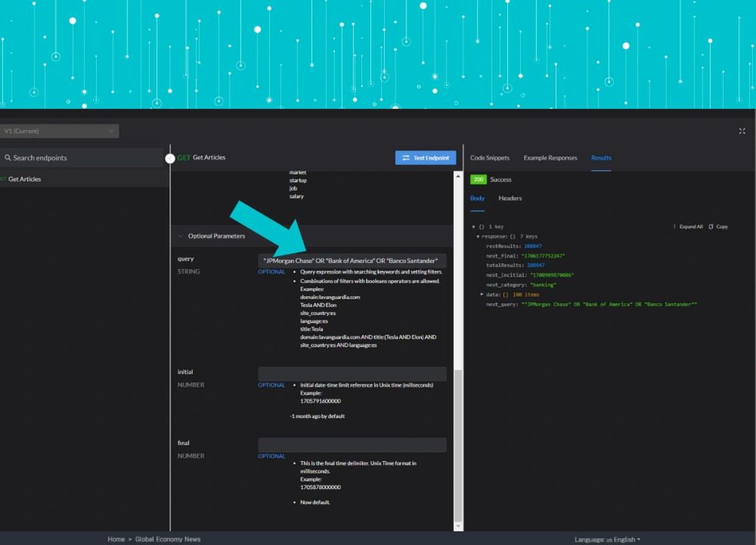Collapse the Optional Parameters section
Image resolution: width=756 pixels, height=545 pixels.
(x=181, y=236)
